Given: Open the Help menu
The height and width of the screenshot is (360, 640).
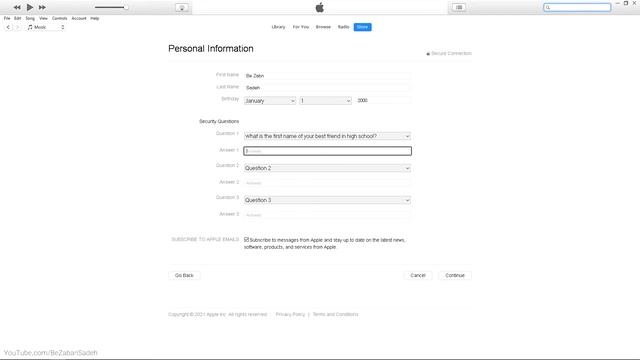Looking at the screenshot, I should point(95,18).
